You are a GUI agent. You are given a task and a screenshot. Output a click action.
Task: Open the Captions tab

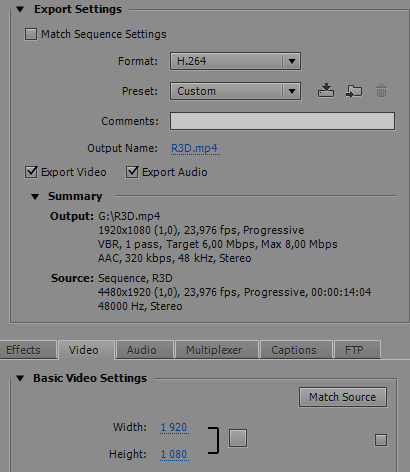point(296,350)
